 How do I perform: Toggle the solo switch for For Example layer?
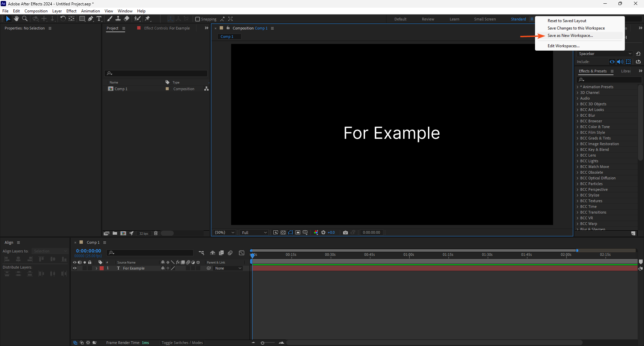tap(85, 268)
